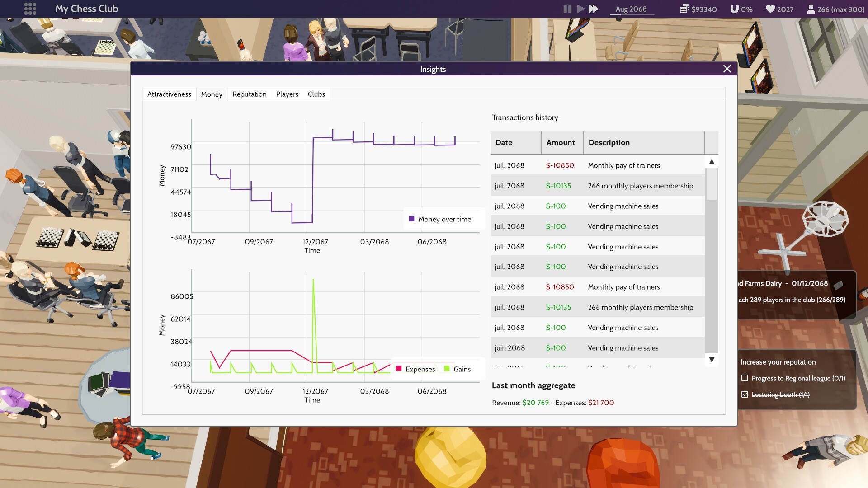Click the Aug 2068 date display
The image size is (868, 488).
coord(631,9)
